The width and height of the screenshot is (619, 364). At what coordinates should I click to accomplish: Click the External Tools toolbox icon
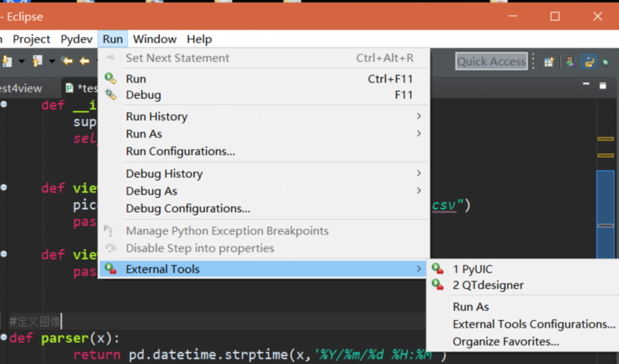[x=110, y=269]
